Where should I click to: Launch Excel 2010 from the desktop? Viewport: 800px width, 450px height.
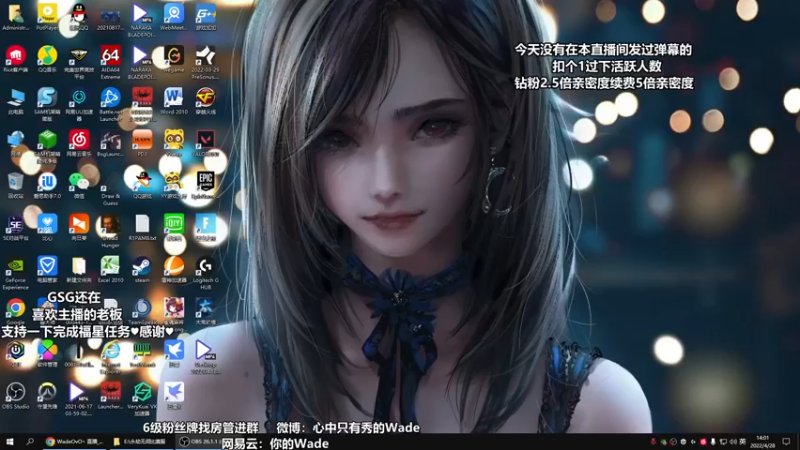tap(110, 269)
